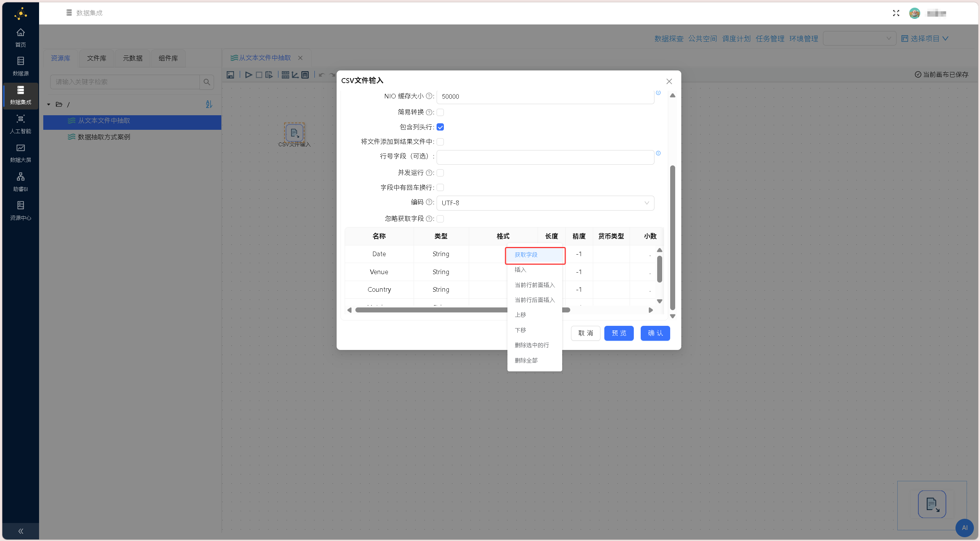Click help icon next to NIO 缓存大小
Screen dimensions: 980x541
pos(429,96)
